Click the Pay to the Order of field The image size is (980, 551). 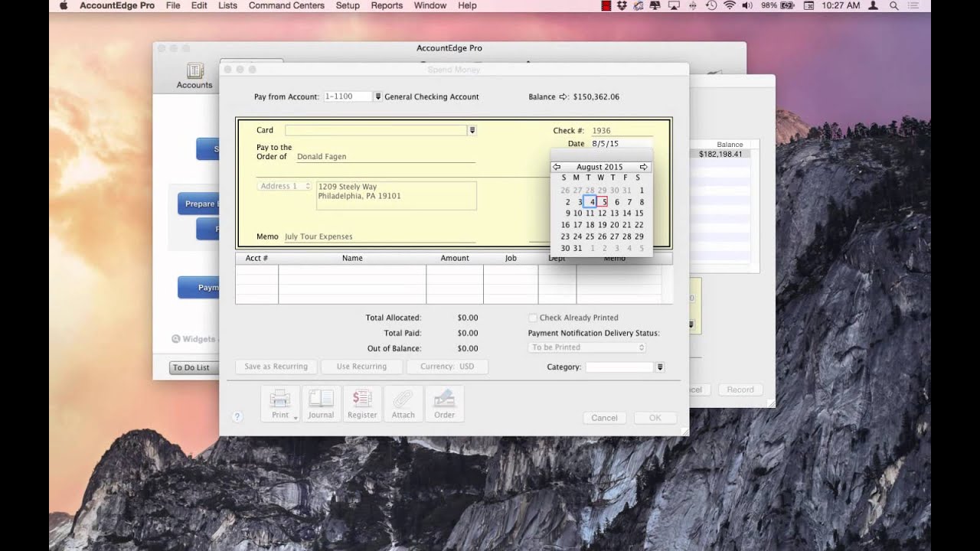point(385,157)
